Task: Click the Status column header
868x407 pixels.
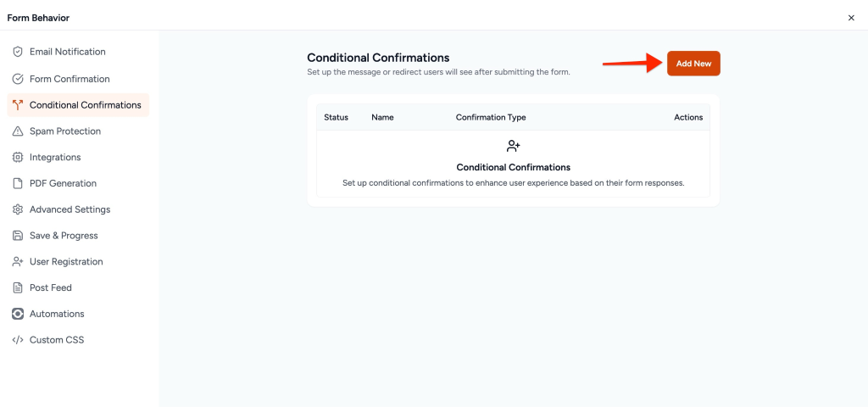Action: click(x=336, y=117)
